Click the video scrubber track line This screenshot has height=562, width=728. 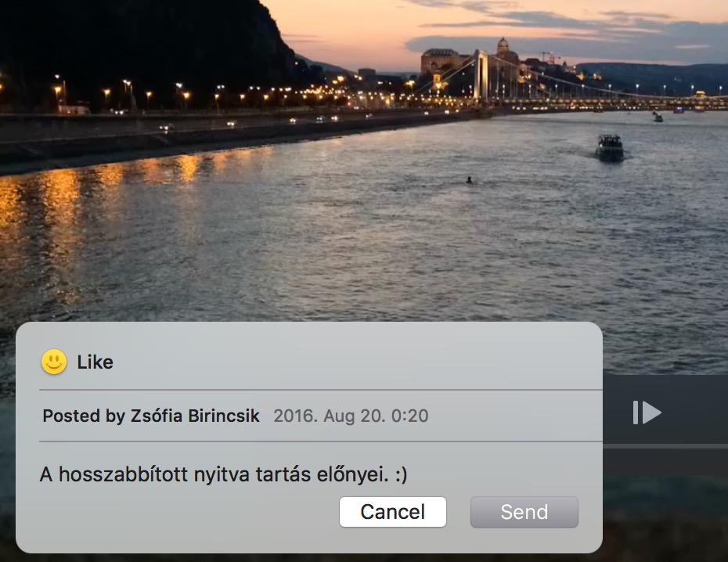pos(665,446)
